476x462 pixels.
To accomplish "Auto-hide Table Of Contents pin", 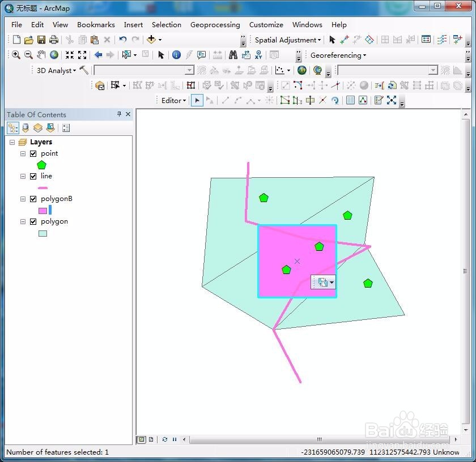I will (x=120, y=114).
